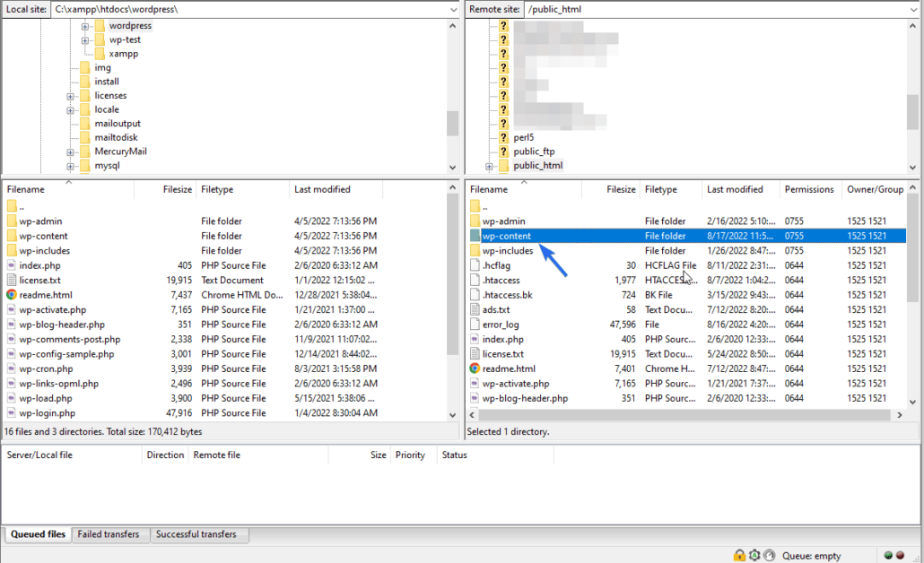Click the remote ads.txt file icon
The height and width of the screenshot is (563, 924).
475,310
